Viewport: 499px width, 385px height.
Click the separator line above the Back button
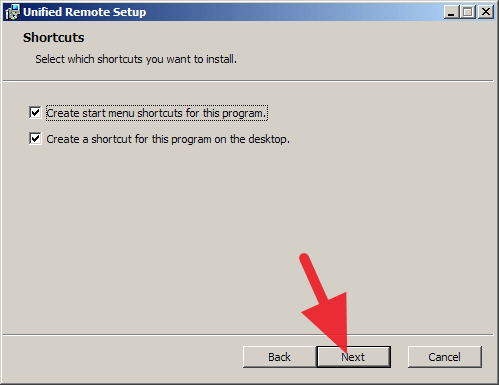click(x=248, y=334)
